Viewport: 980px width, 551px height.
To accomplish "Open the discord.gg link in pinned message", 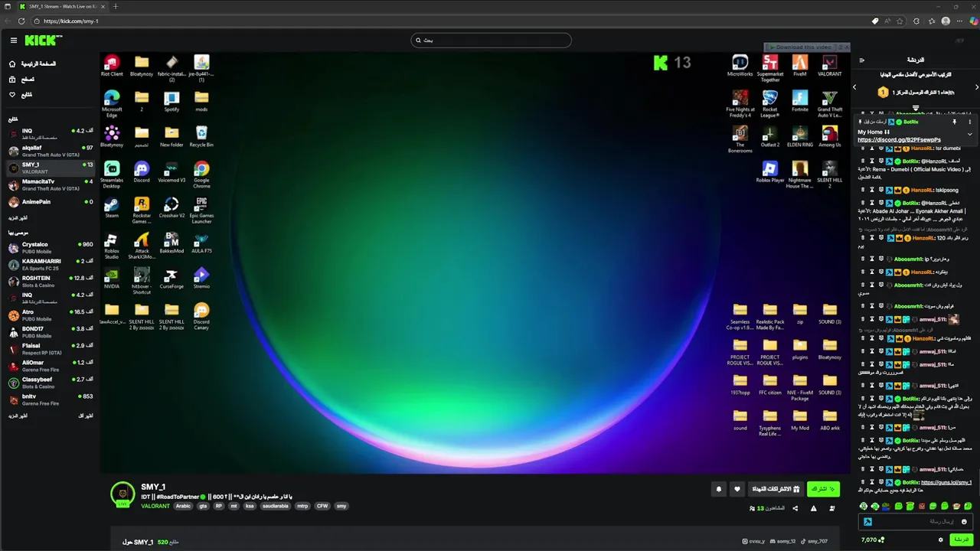I will click(x=899, y=140).
